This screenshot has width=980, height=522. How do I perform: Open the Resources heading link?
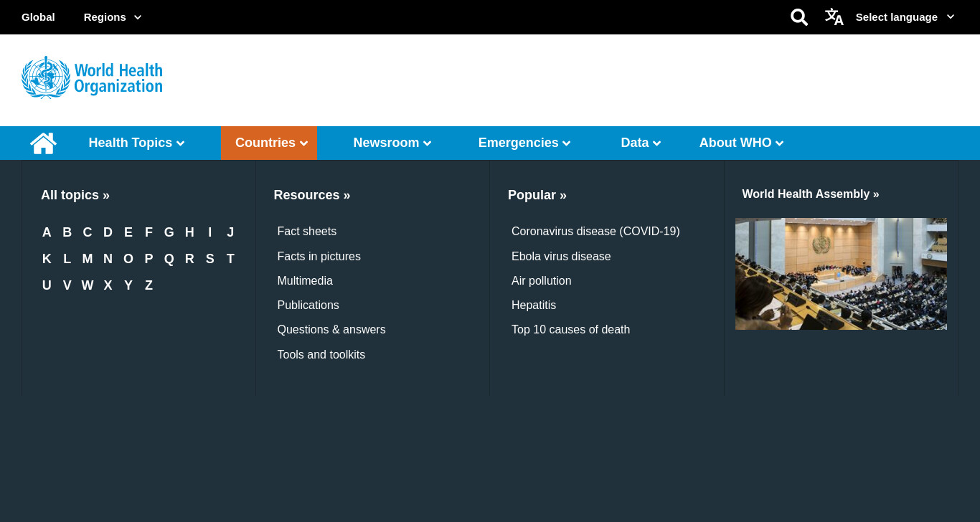point(312,195)
